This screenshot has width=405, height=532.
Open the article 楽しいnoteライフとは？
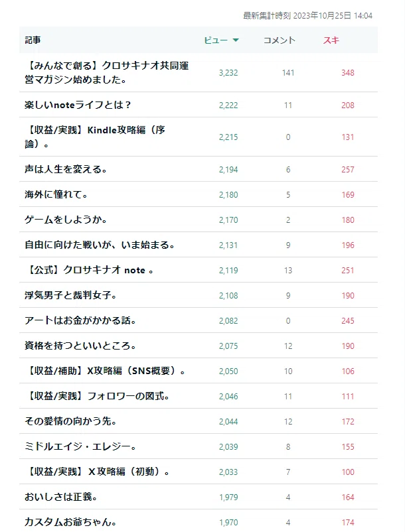pos(78,105)
